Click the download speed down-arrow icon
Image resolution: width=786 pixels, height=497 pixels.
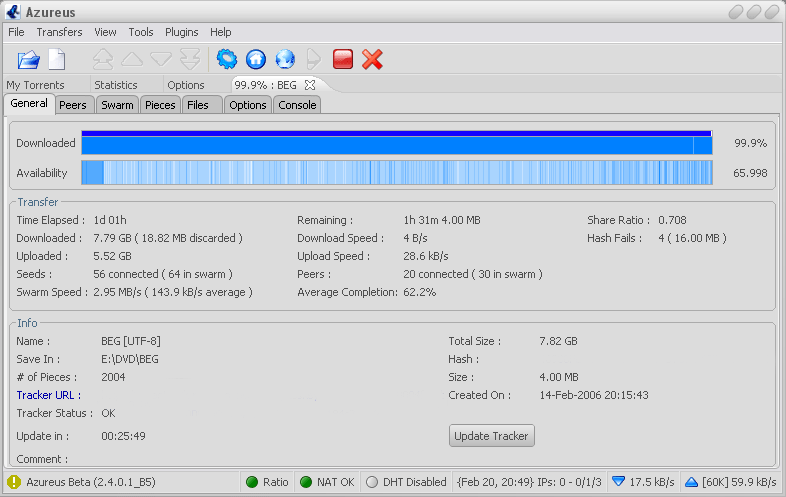[x=619, y=481]
